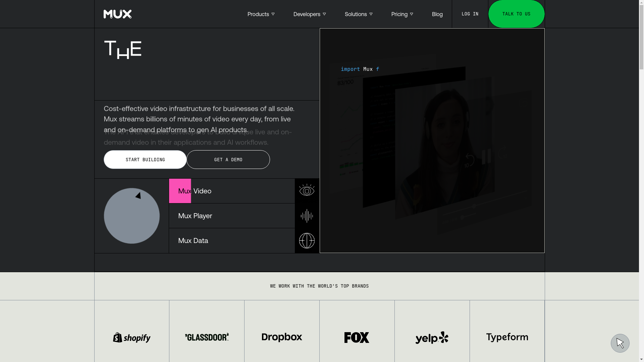Click START BUILDING button
Viewport: 644px width, 362px height.
145,160
